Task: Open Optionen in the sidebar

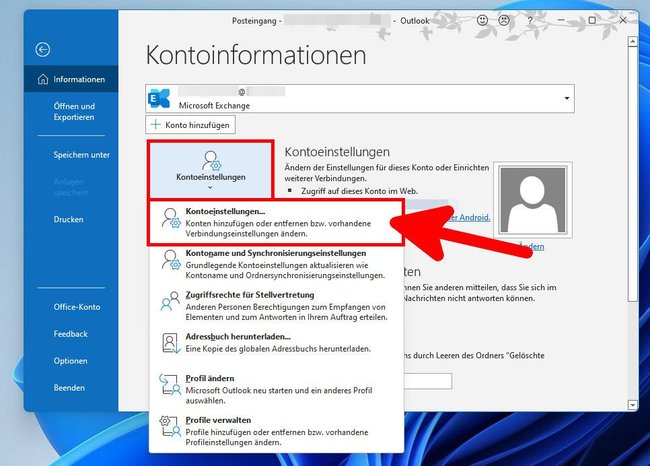Action: 70,361
